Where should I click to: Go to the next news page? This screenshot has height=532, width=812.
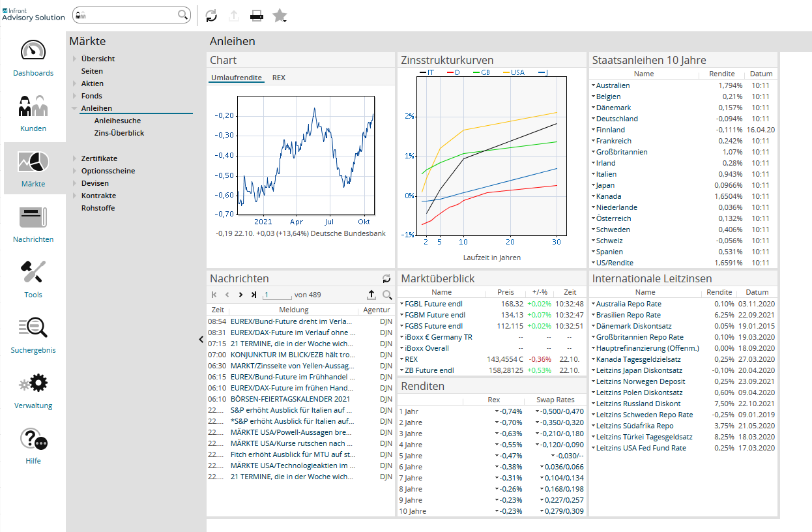click(240, 295)
